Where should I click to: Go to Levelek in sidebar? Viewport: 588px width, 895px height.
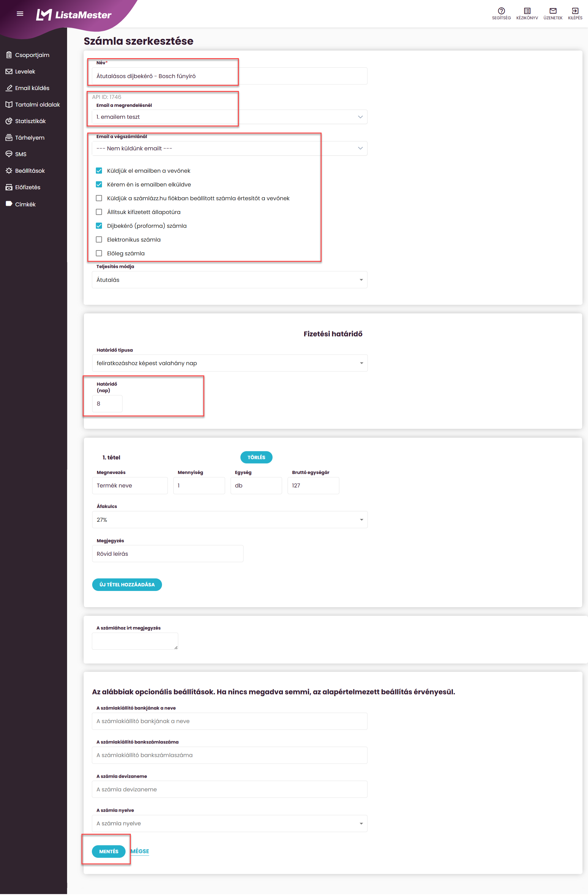(x=25, y=71)
